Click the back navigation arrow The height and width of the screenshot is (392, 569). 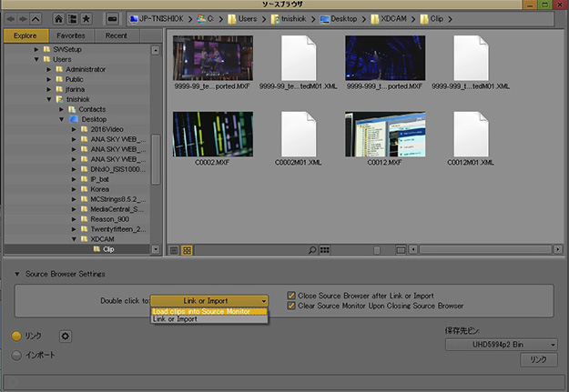(11, 17)
